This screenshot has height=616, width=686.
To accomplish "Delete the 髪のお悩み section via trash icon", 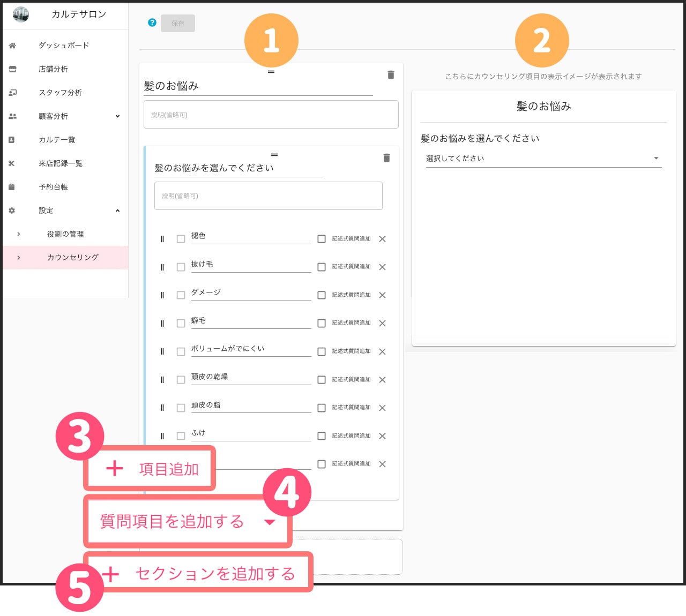I will click(x=391, y=75).
